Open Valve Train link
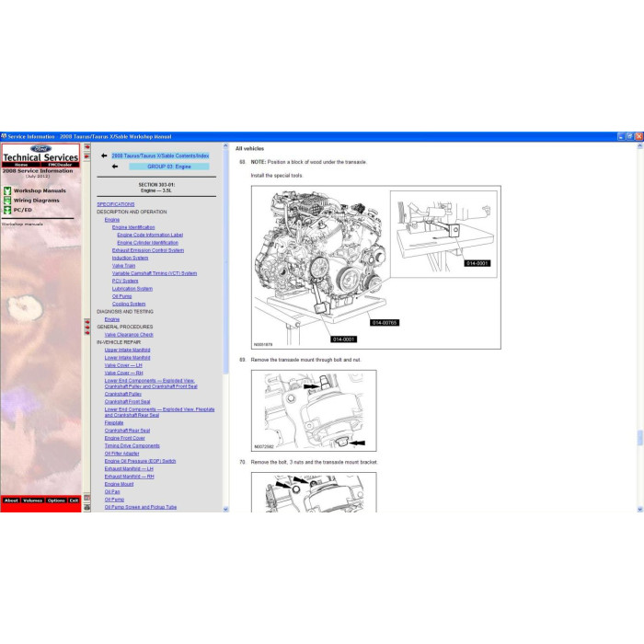The height and width of the screenshot is (644, 644). (123, 266)
